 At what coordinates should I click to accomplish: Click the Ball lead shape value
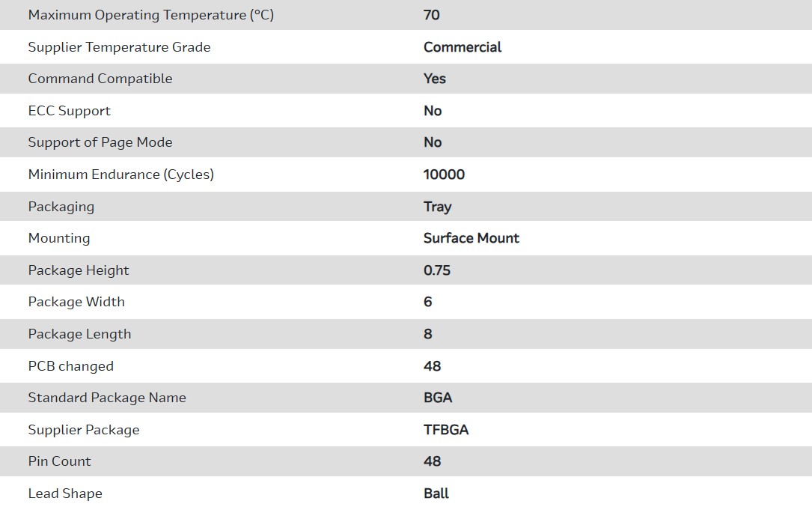pyautogui.click(x=436, y=494)
